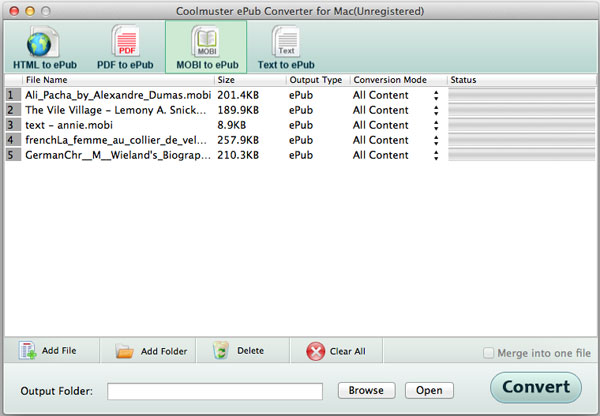600x416 pixels.
Task: Click the Add Folder button label
Action: [164, 351]
